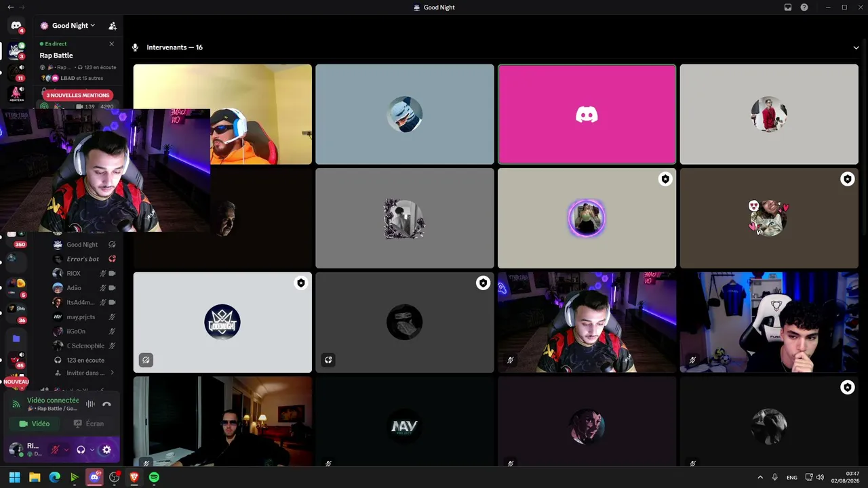The height and width of the screenshot is (488, 868).
Task: Open audio output options arrow
Action: (x=92, y=449)
